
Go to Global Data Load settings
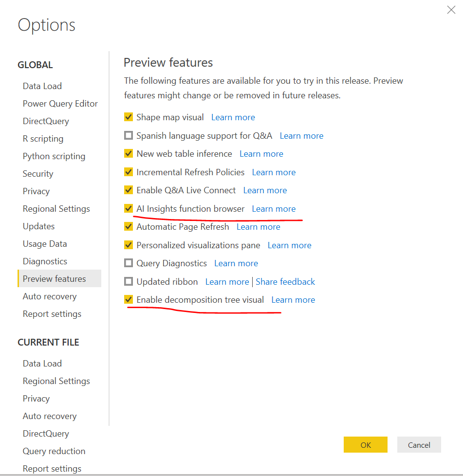coord(42,86)
